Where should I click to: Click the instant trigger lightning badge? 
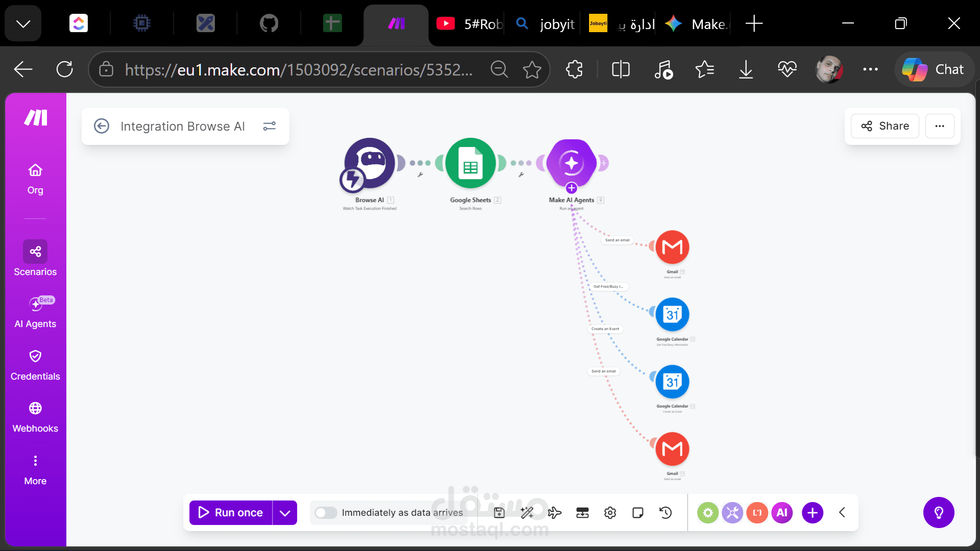352,180
